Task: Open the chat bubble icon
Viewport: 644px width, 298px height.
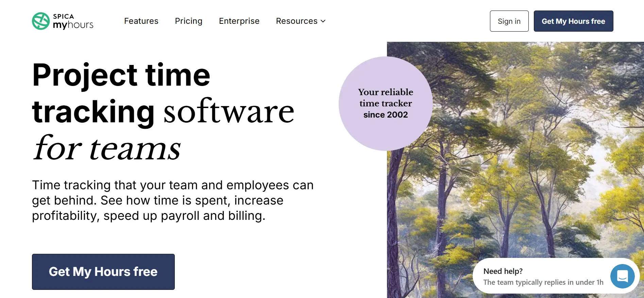Action: coord(622,276)
